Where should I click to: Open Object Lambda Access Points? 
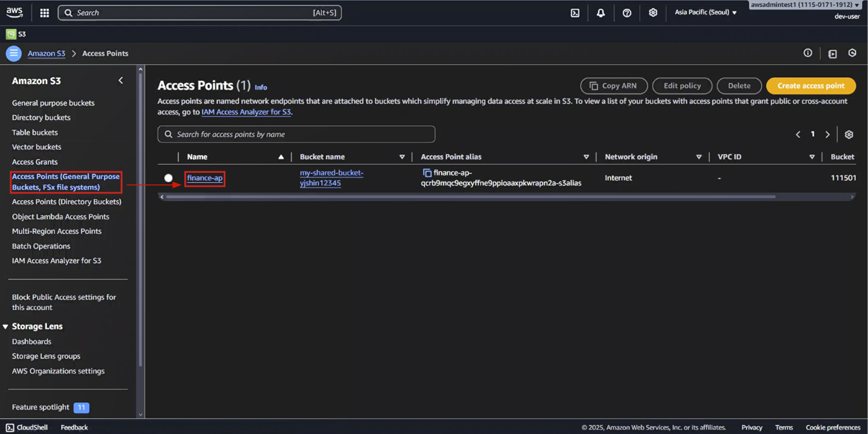(x=61, y=216)
